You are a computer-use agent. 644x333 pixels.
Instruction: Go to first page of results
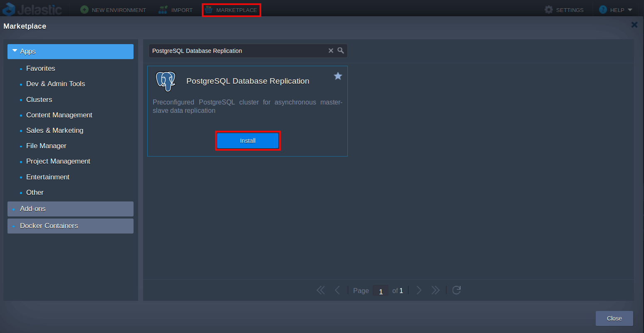tap(321, 290)
